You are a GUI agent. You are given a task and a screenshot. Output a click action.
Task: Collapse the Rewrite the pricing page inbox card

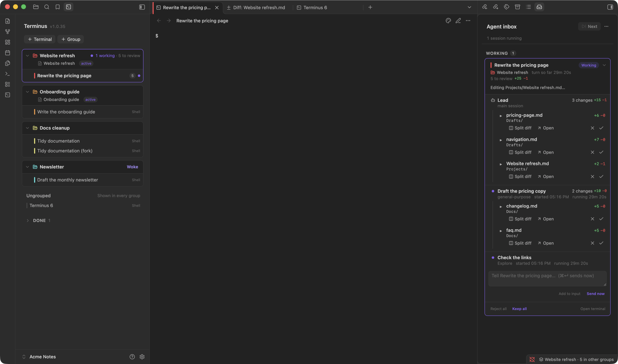(x=604, y=65)
